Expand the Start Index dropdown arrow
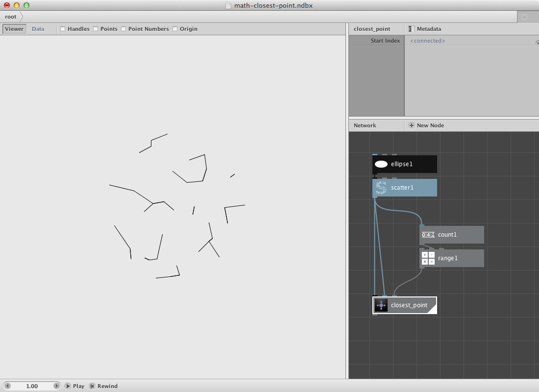This screenshot has height=392, width=539. (x=537, y=43)
